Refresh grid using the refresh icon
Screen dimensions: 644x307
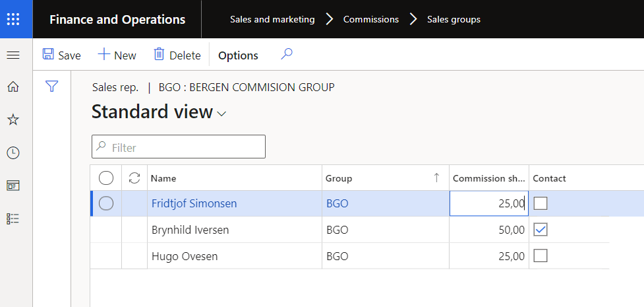tap(134, 178)
